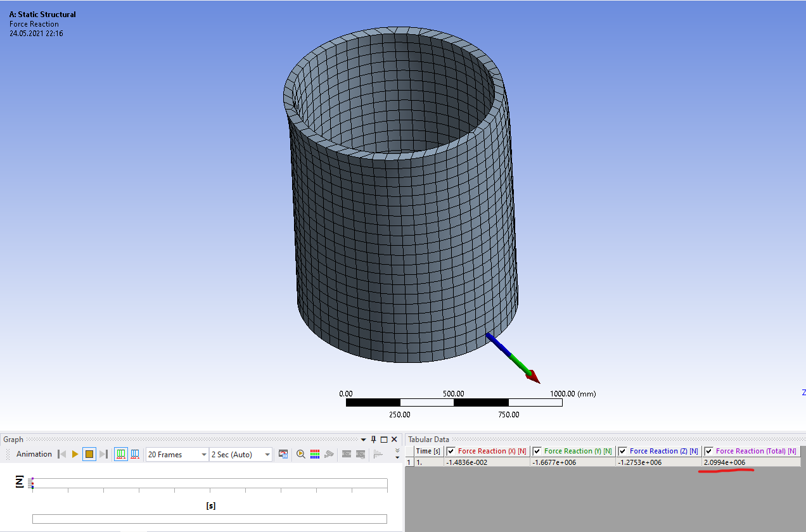Play the result animation

[75, 454]
